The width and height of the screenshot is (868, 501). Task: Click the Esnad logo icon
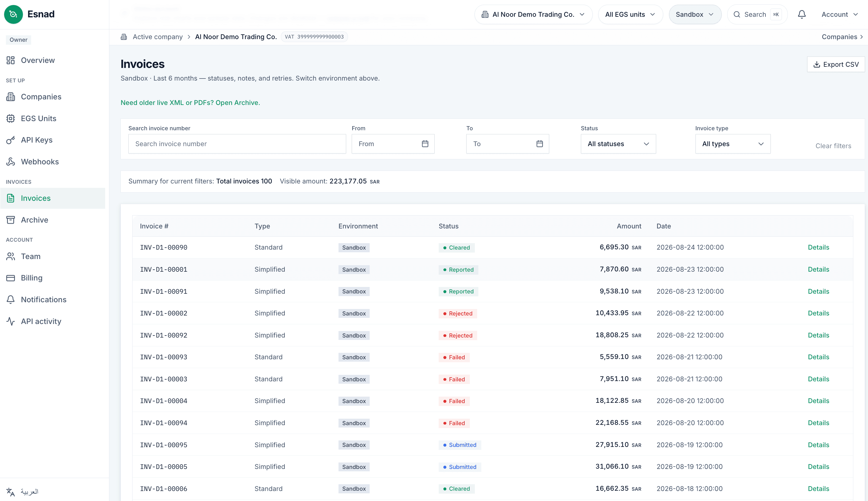pyautogui.click(x=14, y=14)
